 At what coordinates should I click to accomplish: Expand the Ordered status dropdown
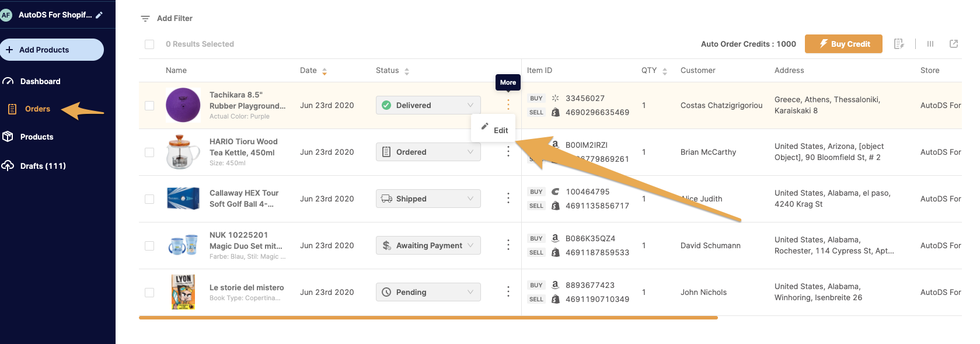[x=428, y=152]
